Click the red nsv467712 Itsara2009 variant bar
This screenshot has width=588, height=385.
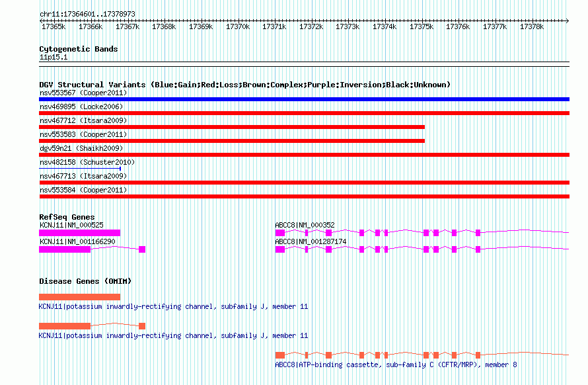(232, 127)
